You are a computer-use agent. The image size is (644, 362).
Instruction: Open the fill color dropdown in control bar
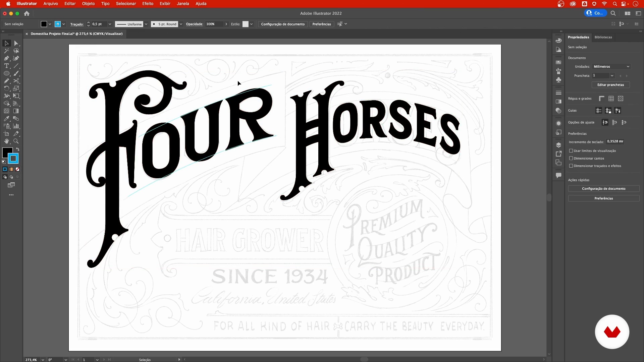coord(50,24)
